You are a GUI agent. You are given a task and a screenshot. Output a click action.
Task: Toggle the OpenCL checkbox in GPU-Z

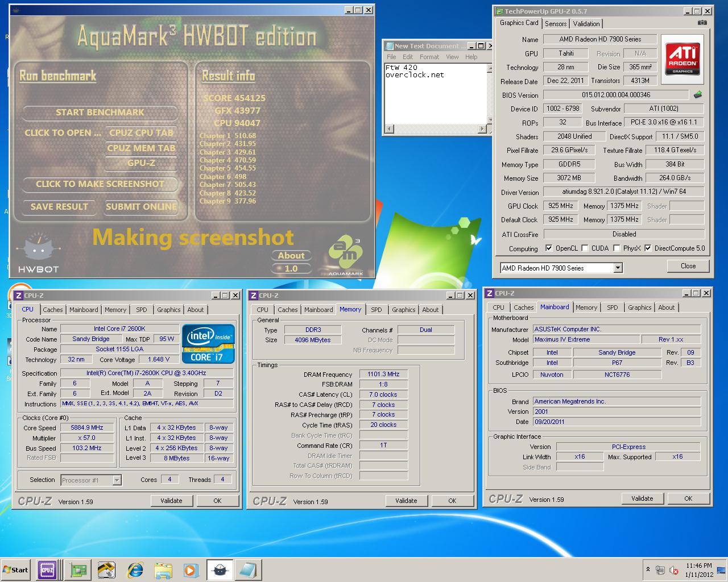click(549, 248)
